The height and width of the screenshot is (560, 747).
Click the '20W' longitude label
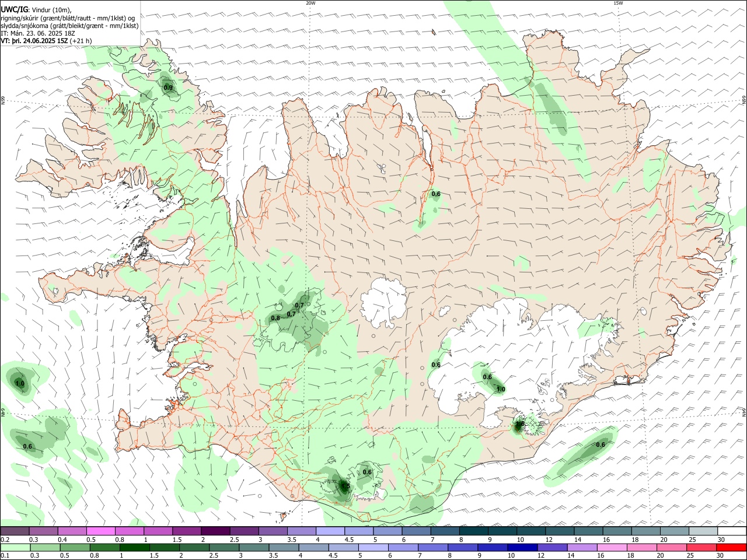click(x=310, y=3)
